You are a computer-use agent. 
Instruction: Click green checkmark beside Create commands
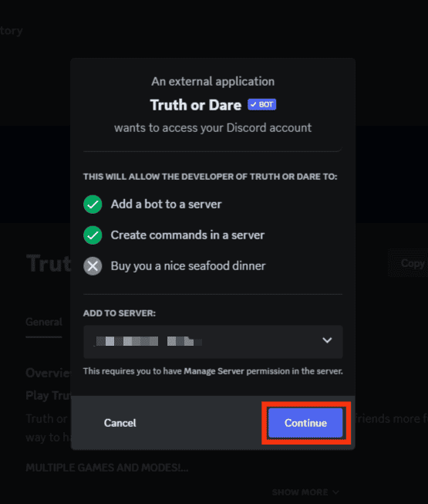pyautogui.click(x=93, y=235)
